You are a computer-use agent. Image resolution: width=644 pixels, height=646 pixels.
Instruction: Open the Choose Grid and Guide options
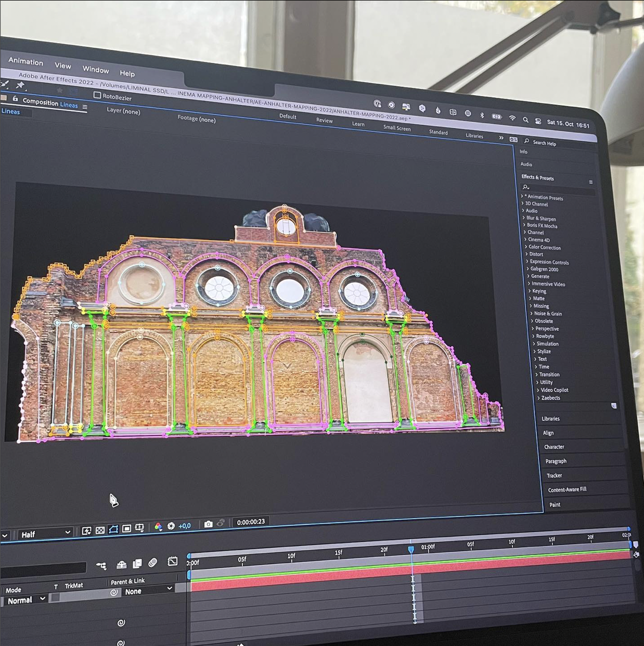139,528
